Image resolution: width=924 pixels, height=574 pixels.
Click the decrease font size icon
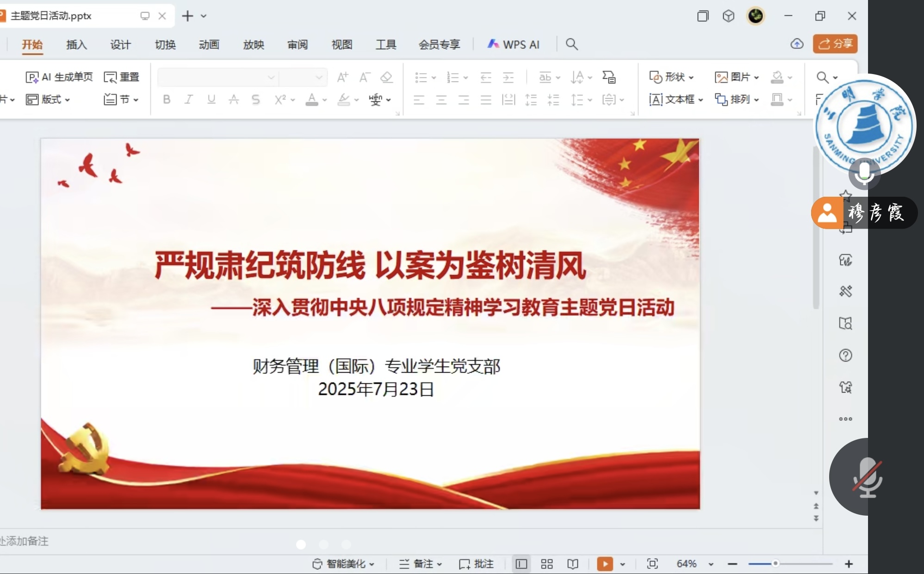pyautogui.click(x=365, y=77)
